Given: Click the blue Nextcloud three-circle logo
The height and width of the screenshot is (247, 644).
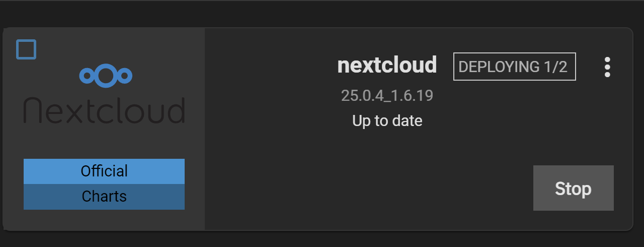Looking at the screenshot, I should (x=106, y=76).
